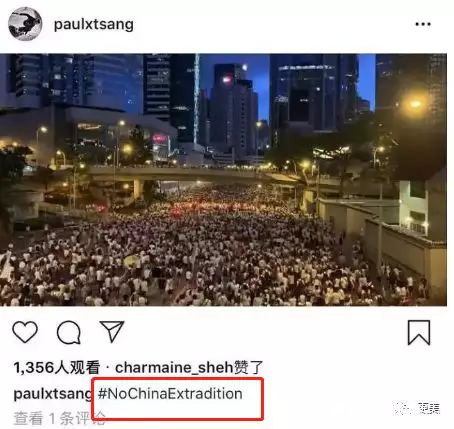Viewport: 454px width, 429px height.
Task: Open charmaine_sheh profile from likes line
Action: [x=174, y=367]
